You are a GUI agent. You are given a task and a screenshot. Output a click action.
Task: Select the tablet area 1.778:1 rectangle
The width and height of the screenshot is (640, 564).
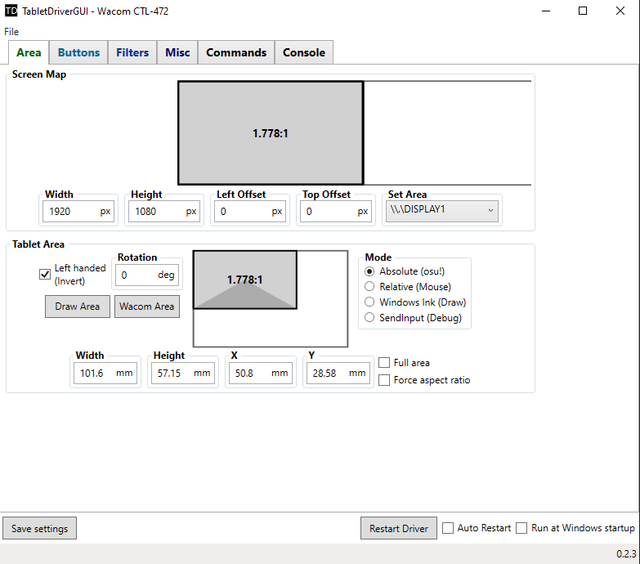[245, 280]
